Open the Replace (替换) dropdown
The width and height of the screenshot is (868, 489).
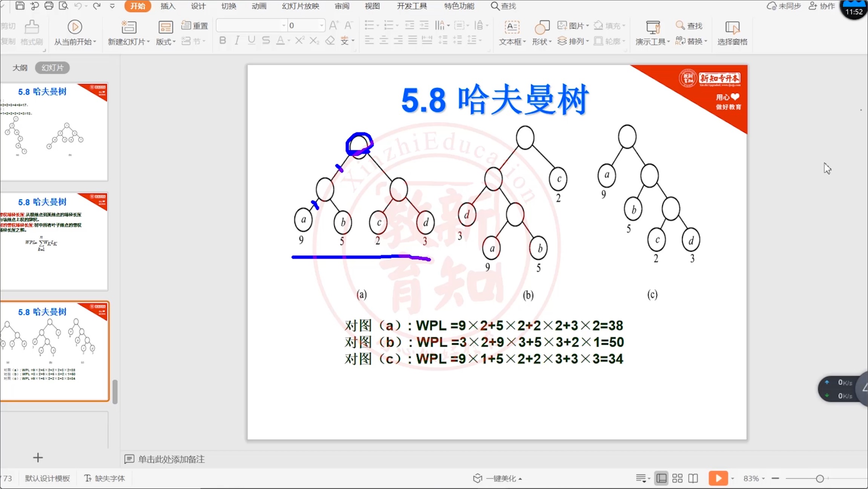pyautogui.click(x=691, y=41)
